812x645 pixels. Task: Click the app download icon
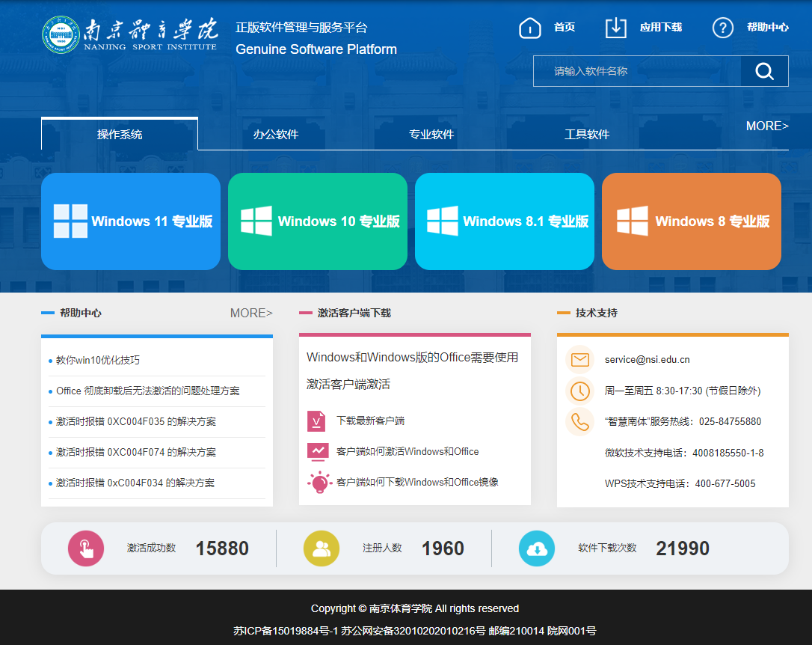click(615, 28)
